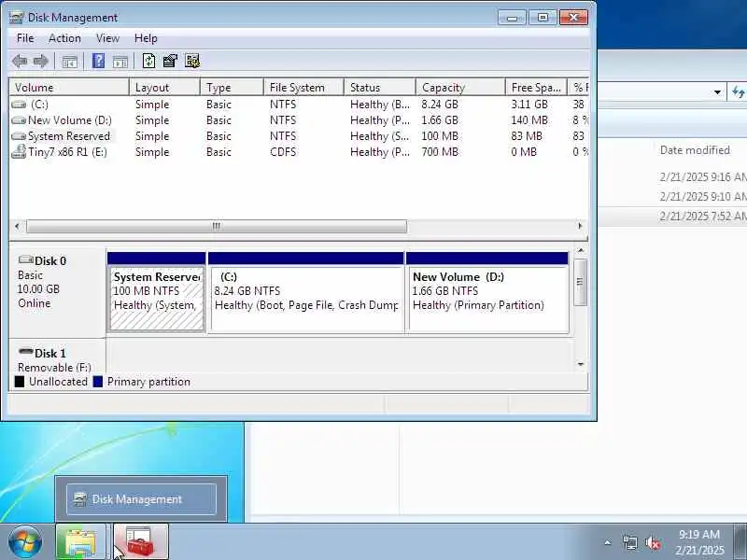This screenshot has height=560, width=747.
Task: Click the 3.11 GB free space cell
Action: [529, 105]
